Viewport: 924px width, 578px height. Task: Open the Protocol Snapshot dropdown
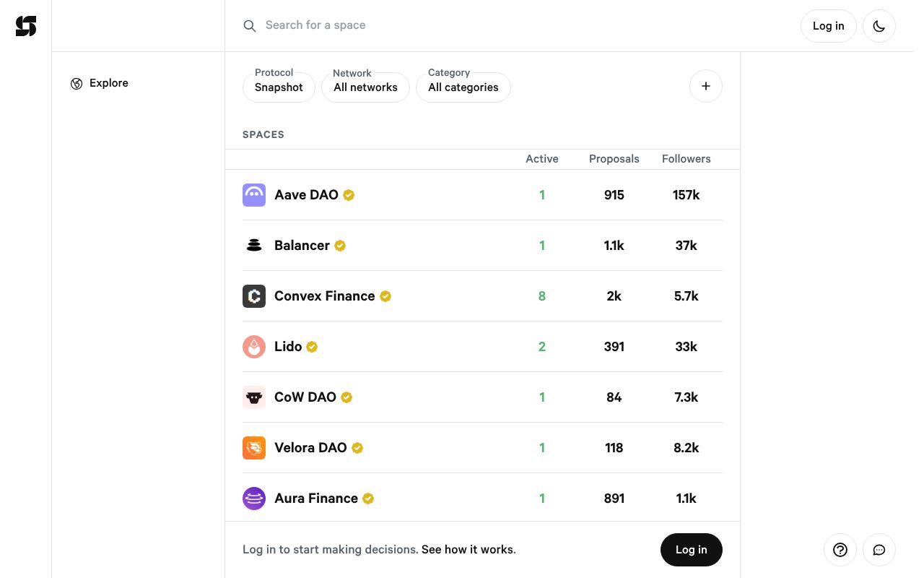[x=279, y=87]
